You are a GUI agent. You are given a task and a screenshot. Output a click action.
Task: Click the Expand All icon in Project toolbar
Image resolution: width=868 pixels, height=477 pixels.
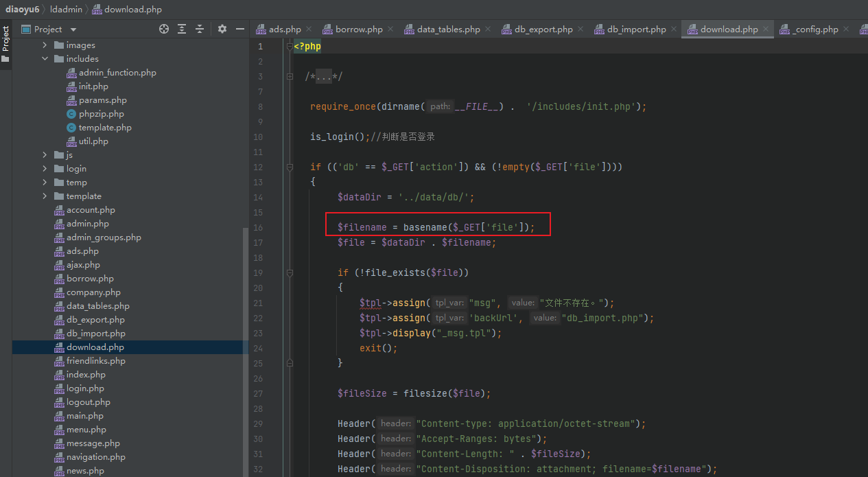pyautogui.click(x=182, y=29)
